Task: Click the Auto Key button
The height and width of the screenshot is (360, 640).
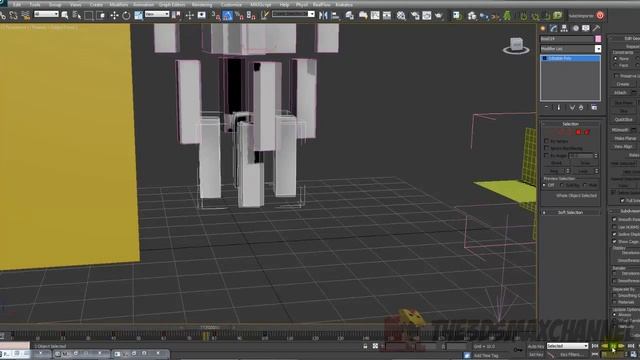Action: (x=536, y=346)
